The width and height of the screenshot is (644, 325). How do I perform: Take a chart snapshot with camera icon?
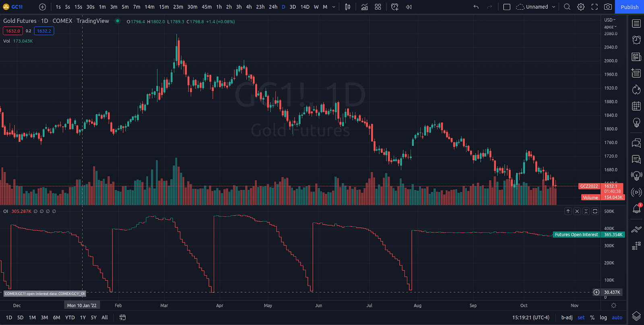(608, 7)
